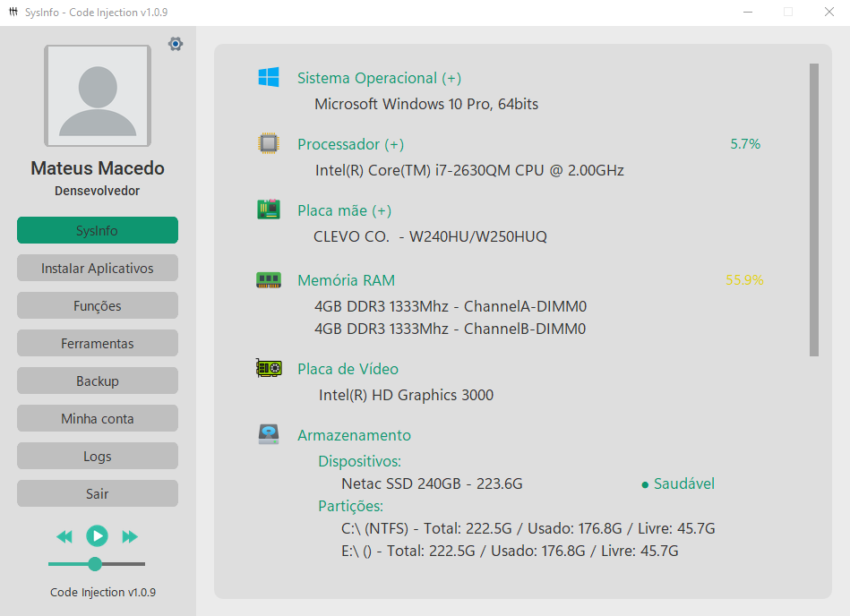The width and height of the screenshot is (850, 616).
Task: Click the motherboard icon
Action: pyautogui.click(x=269, y=210)
